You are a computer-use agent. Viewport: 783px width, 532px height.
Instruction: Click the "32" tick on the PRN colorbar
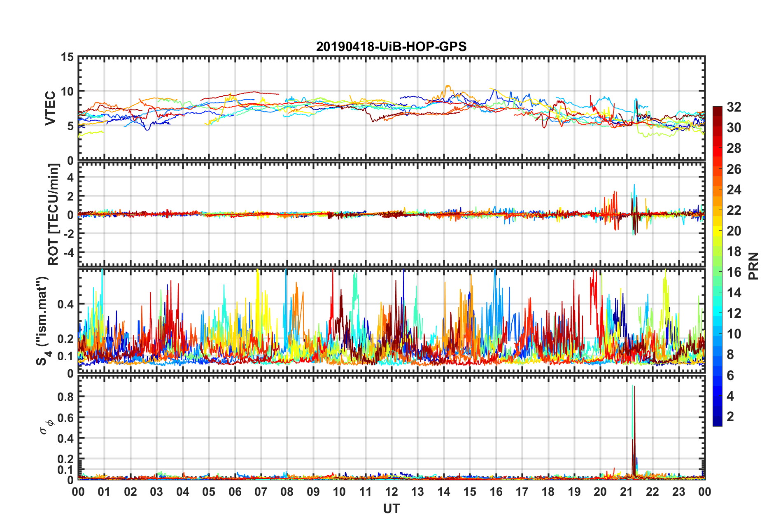(734, 107)
